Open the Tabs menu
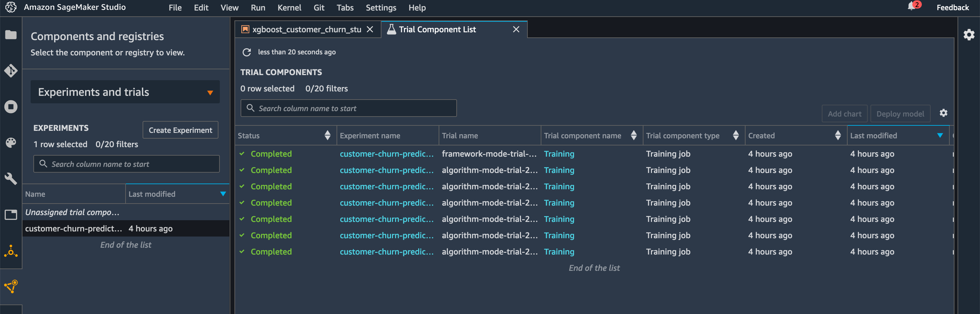The image size is (980, 314). pos(345,7)
